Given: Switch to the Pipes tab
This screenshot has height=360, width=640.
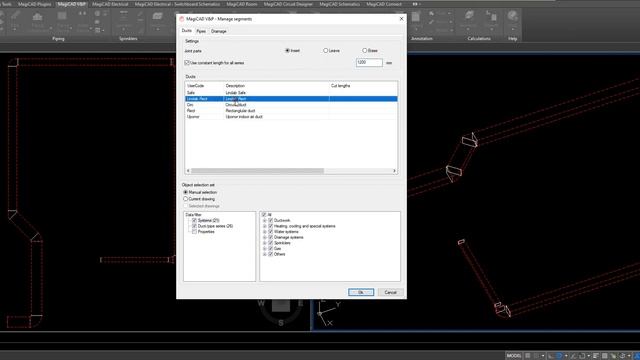Looking at the screenshot, I should pos(201,31).
